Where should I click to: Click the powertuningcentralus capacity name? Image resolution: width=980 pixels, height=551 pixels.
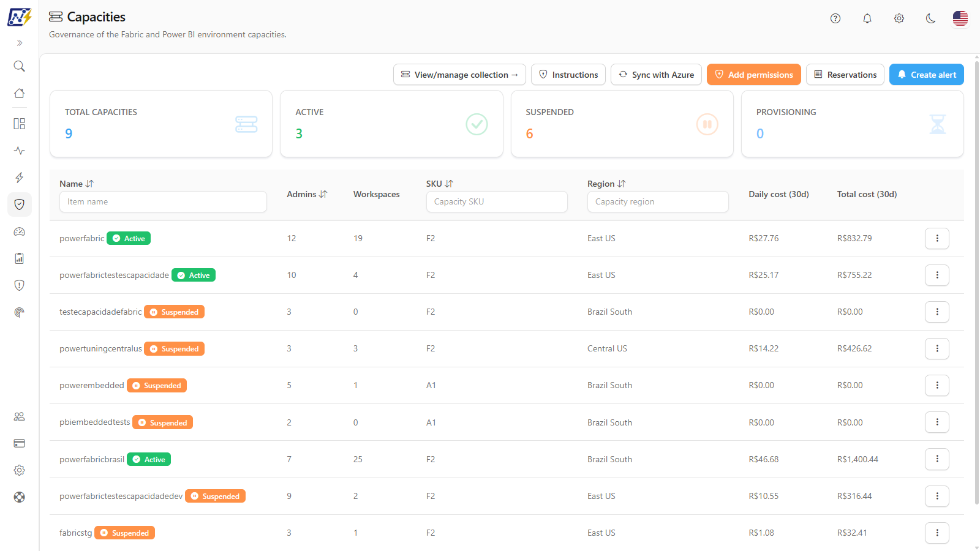100,348
